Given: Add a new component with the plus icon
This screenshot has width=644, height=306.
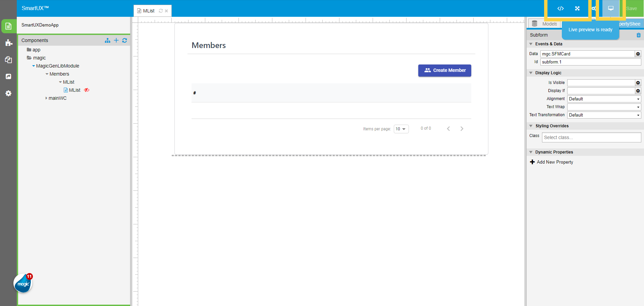Looking at the screenshot, I should point(116,40).
